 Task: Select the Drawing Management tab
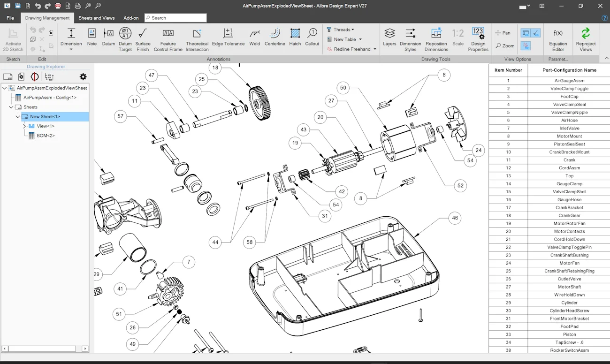[47, 18]
